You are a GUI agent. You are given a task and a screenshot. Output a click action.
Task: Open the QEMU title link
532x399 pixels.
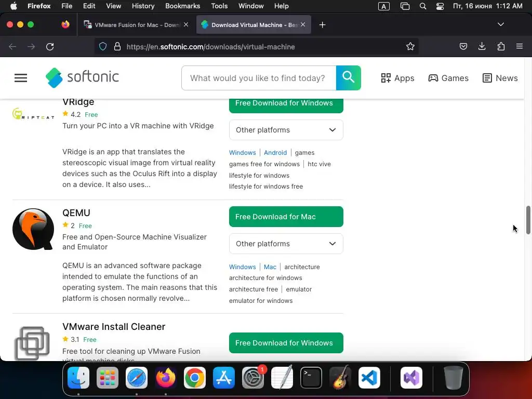click(x=76, y=212)
